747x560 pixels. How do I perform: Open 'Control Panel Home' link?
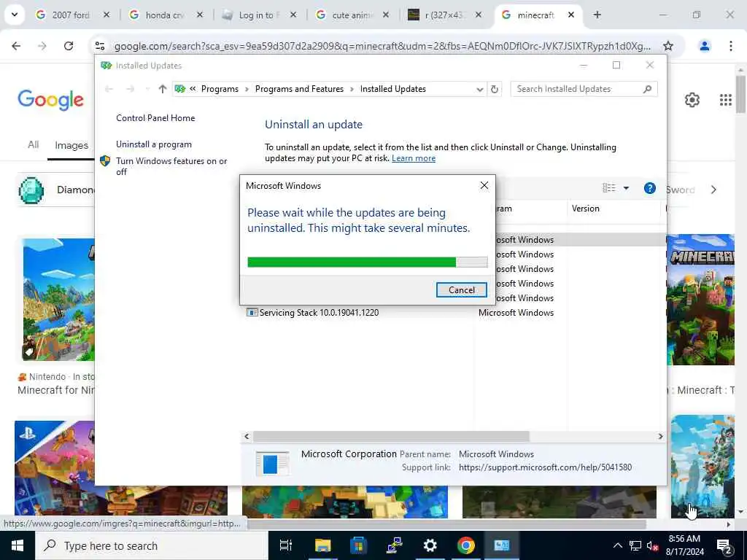point(155,118)
